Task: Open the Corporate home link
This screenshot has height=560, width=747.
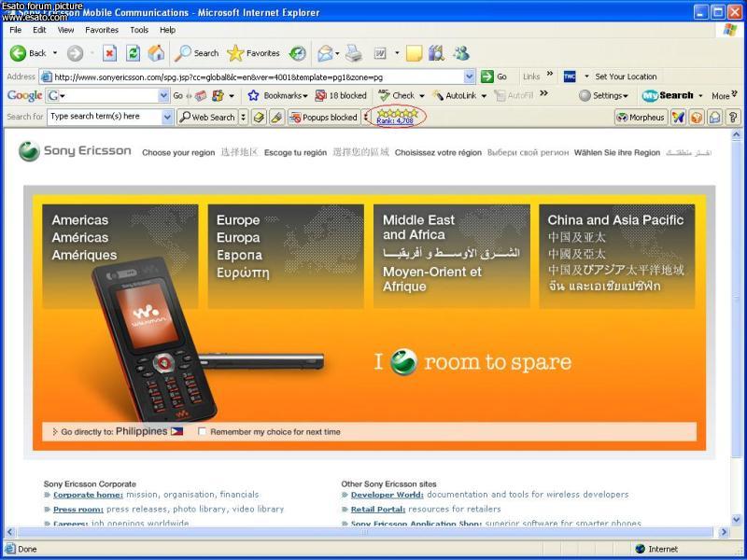Action: (88, 495)
